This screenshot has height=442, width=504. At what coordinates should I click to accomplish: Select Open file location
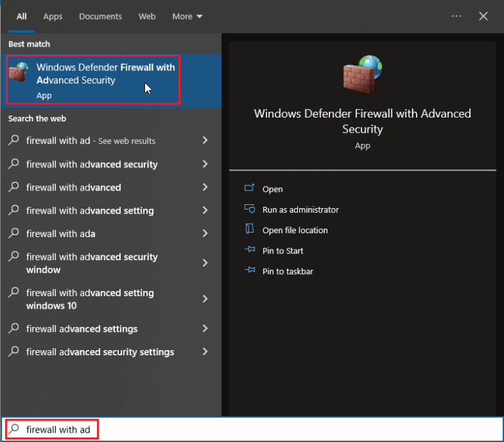click(295, 231)
